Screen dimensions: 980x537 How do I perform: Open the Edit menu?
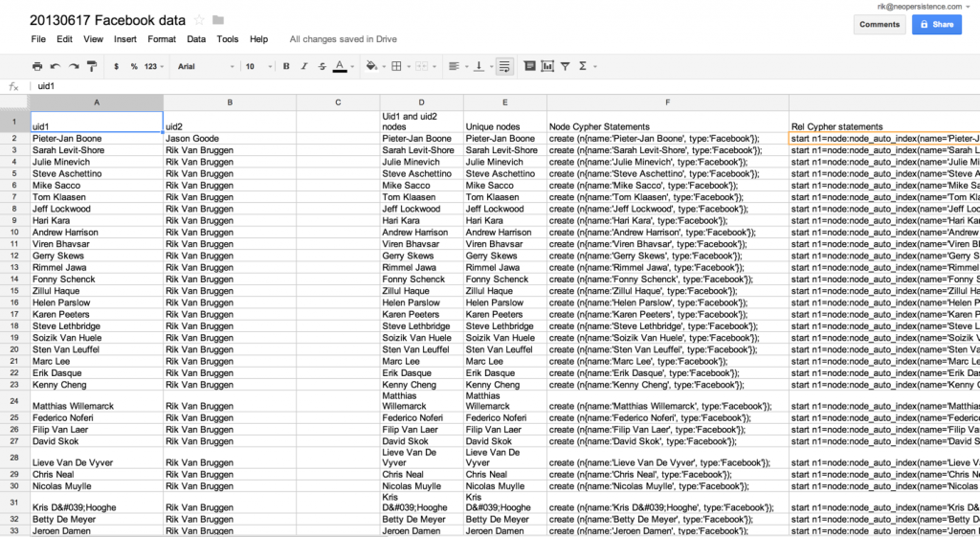coord(64,38)
